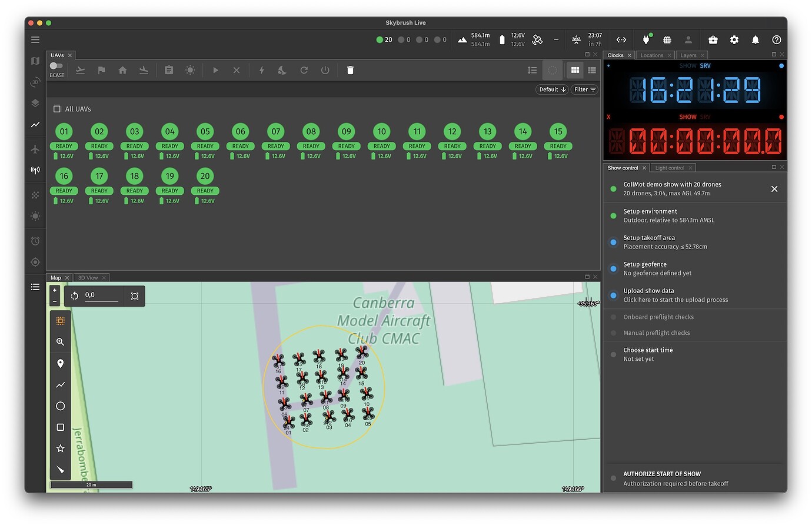Viewport: 812px width, 525px height.
Task: Select the zoom tool on the map toolbar
Action: (x=60, y=342)
